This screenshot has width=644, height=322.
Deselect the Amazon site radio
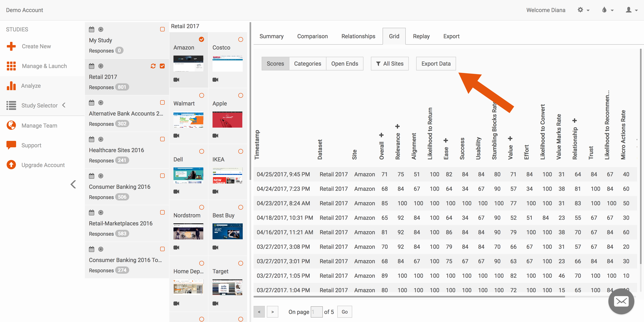tap(201, 39)
